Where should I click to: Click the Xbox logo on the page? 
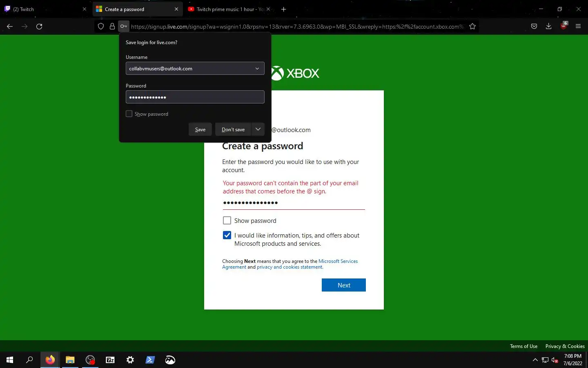tap(295, 73)
